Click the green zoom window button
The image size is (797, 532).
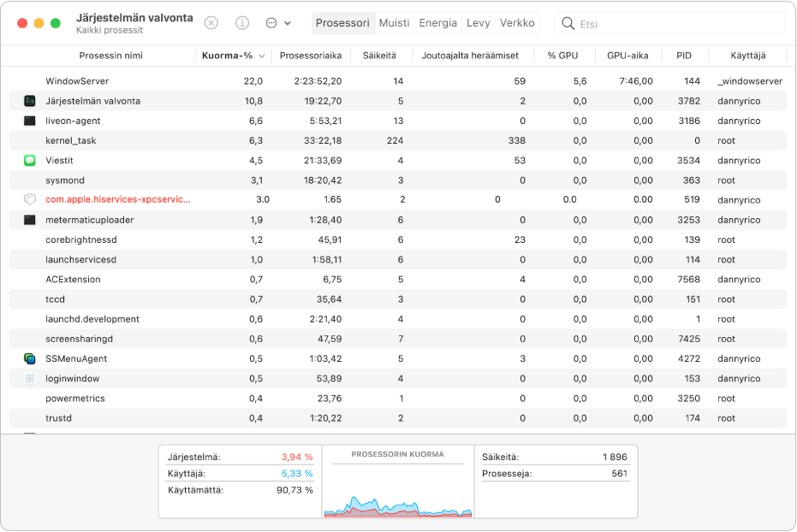pos(56,23)
